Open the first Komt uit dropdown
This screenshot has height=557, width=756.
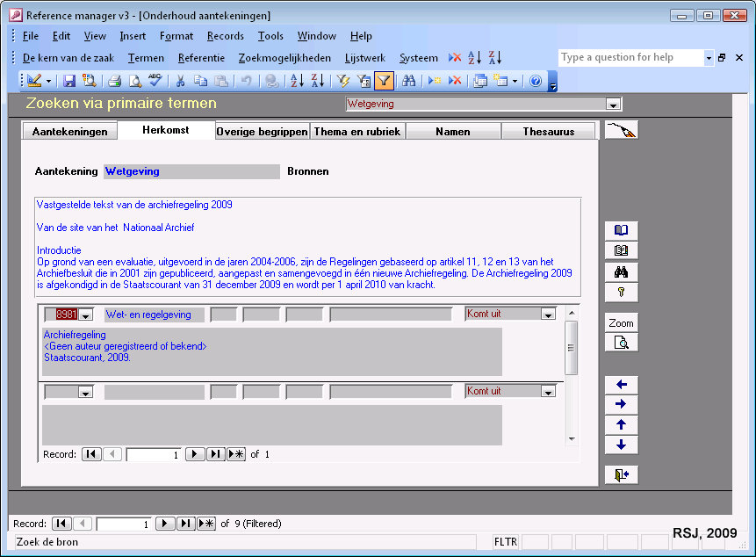(548, 315)
